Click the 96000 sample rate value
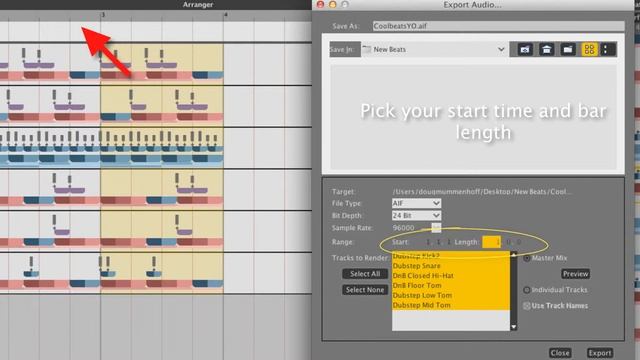 click(403, 228)
